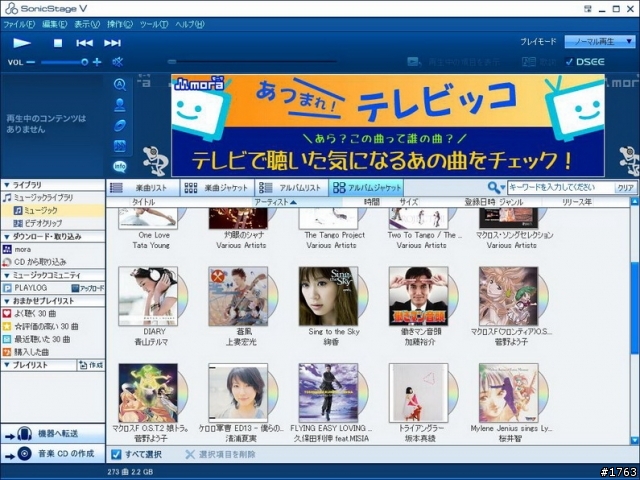Click the artist person icon in side strip
This screenshot has height=480, width=640.
(120, 105)
